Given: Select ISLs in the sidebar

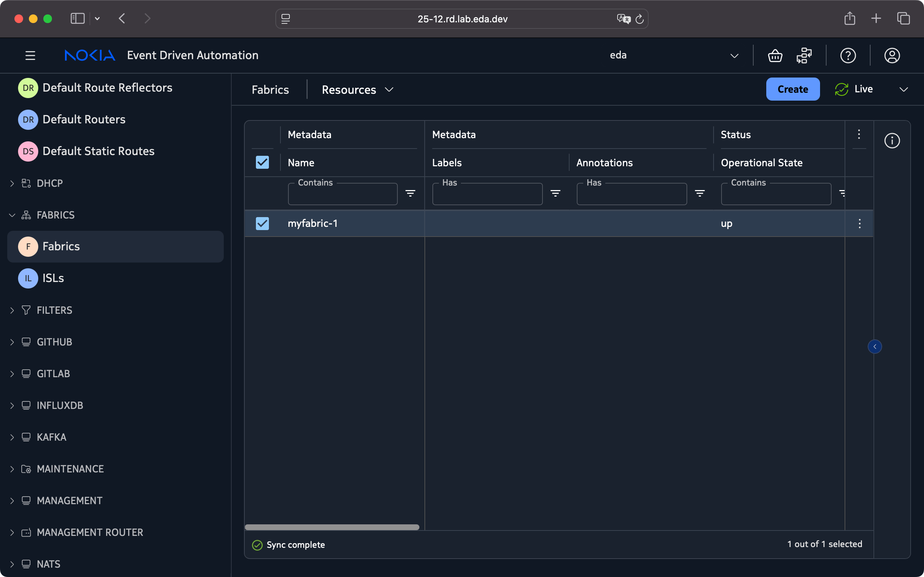Looking at the screenshot, I should click(53, 278).
